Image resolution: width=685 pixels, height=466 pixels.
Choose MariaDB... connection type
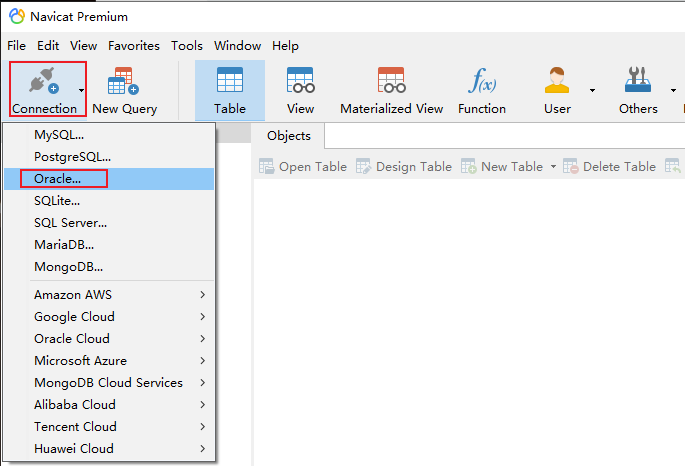(x=109, y=245)
